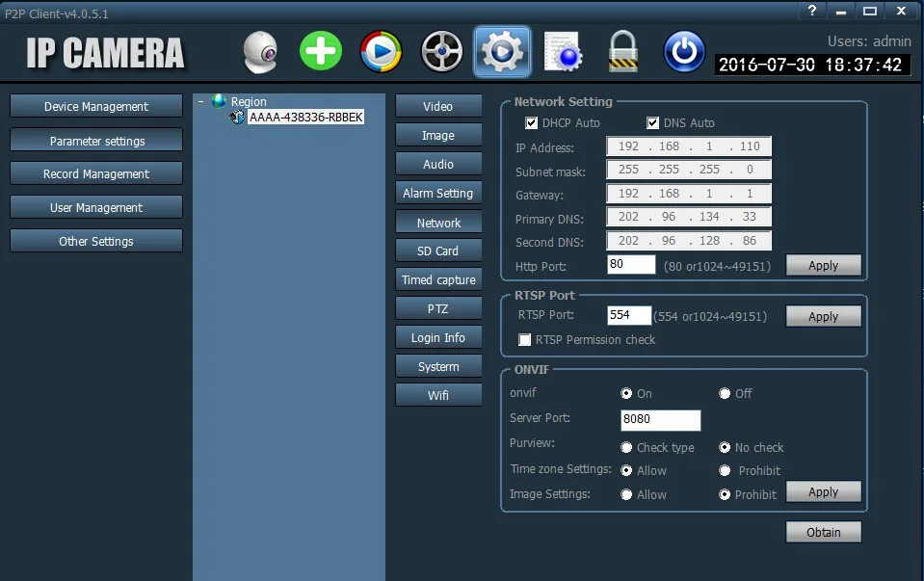Select Purview Check type option
Viewport: 924px width, 581px height.
626,448
